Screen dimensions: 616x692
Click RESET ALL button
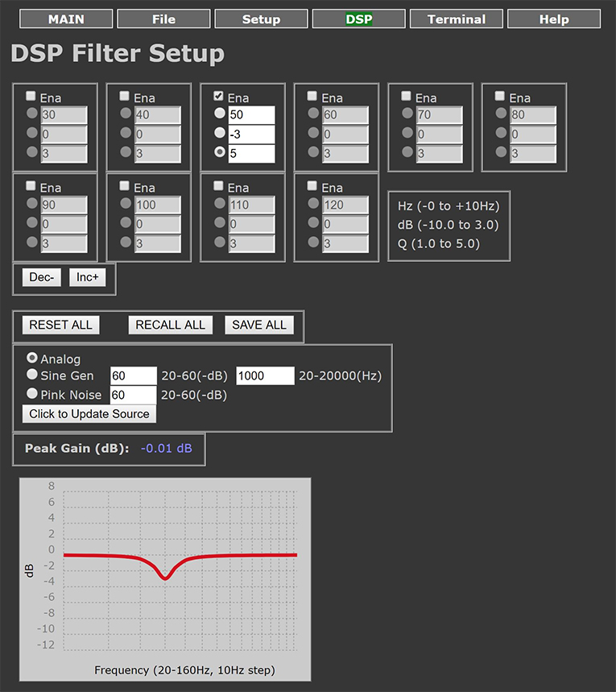[x=60, y=325]
